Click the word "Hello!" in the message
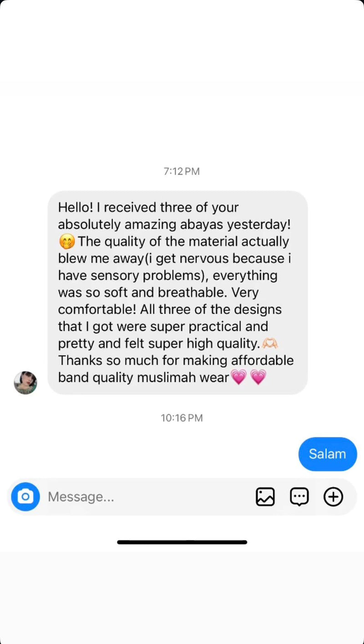Viewport: 364px width, 644px height. coord(76,208)
